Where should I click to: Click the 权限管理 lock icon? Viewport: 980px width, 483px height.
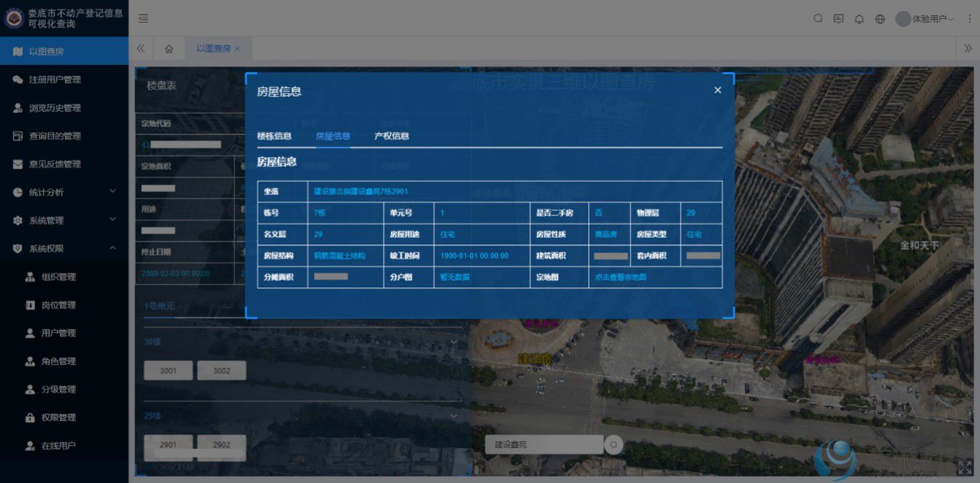pos(30,417)
